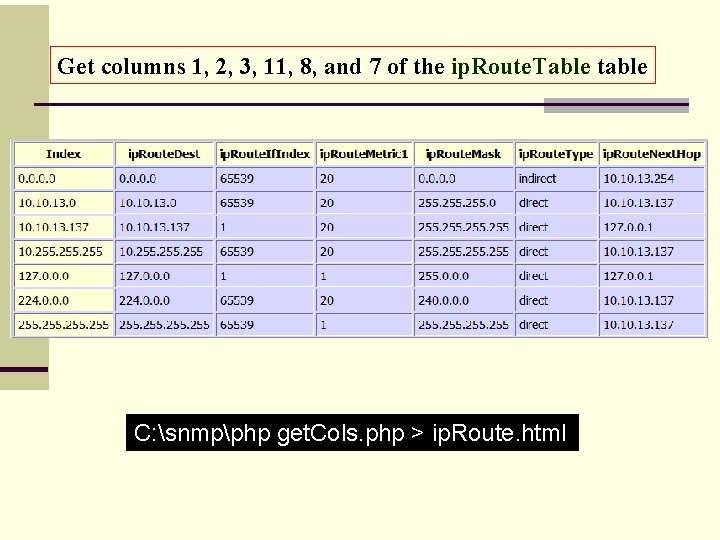The height and width of the screenshot is (540, 720).
Task: Click the green 'ipRouteTable' word in the title
Action: (x=521, y=67)
